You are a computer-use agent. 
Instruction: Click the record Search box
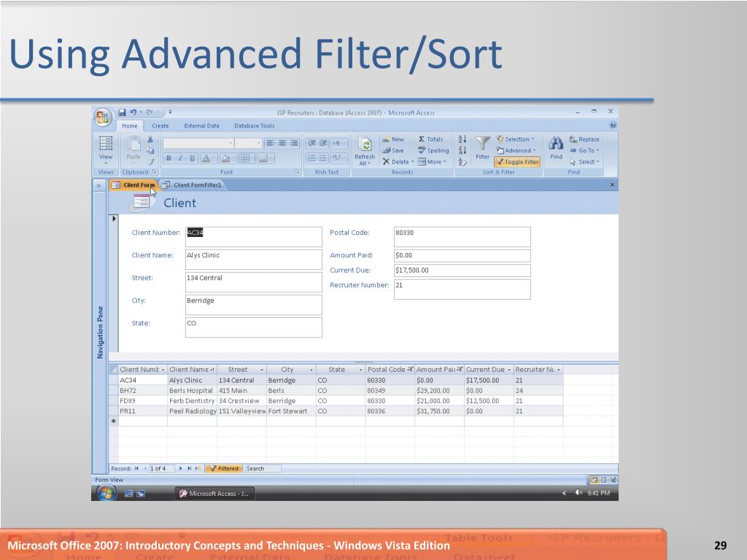point(263,469)
